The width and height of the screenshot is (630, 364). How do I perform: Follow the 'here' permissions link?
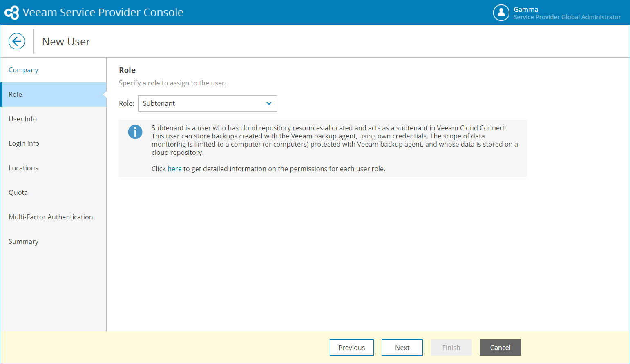pyautogui.click(x=174, y=169)
